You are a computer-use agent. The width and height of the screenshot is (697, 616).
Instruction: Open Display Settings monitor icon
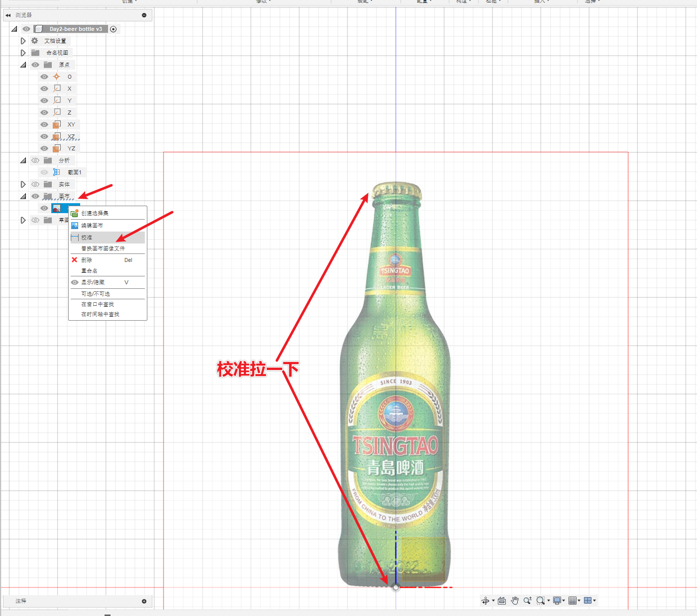coord(557,601)
